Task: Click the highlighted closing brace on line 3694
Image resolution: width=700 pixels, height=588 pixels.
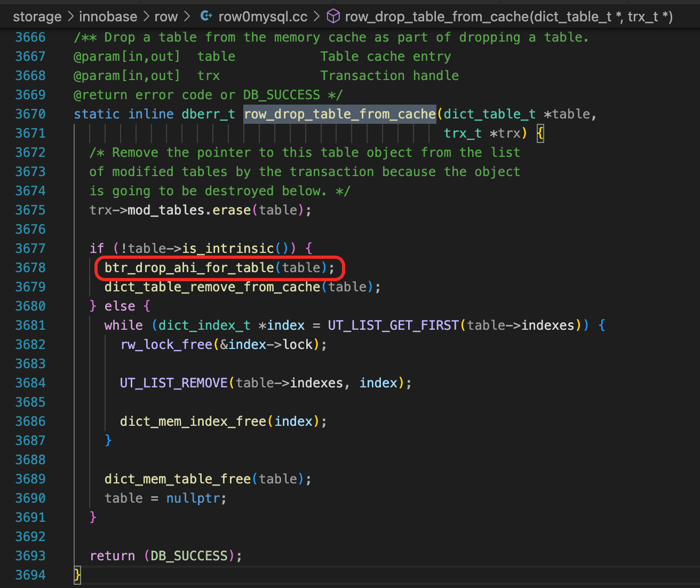Action: [x=77, y=575]
